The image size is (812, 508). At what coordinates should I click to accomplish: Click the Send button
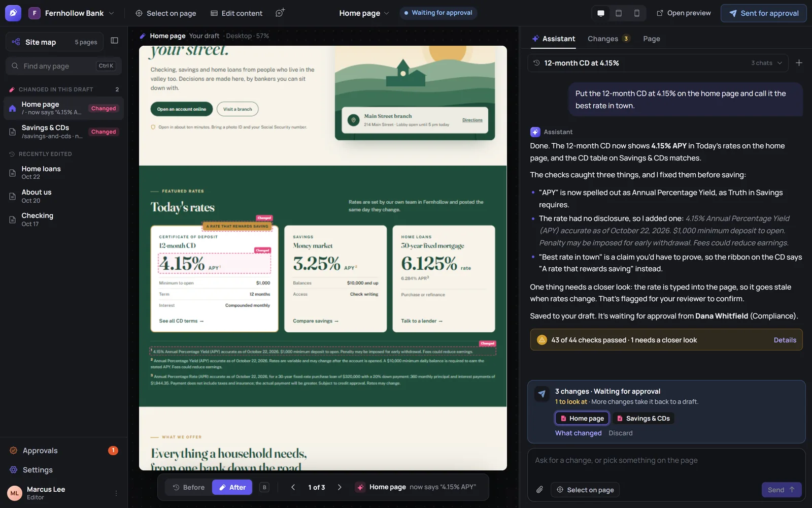pos(782,490)
